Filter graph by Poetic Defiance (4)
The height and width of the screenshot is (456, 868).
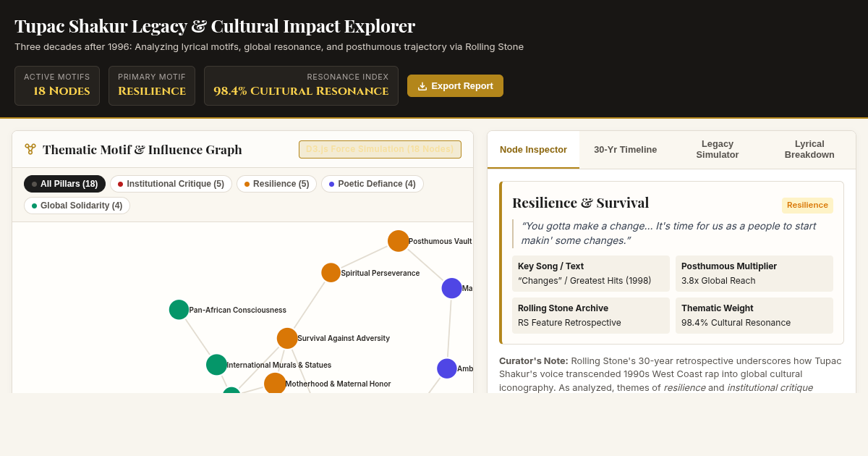point(372,184)
